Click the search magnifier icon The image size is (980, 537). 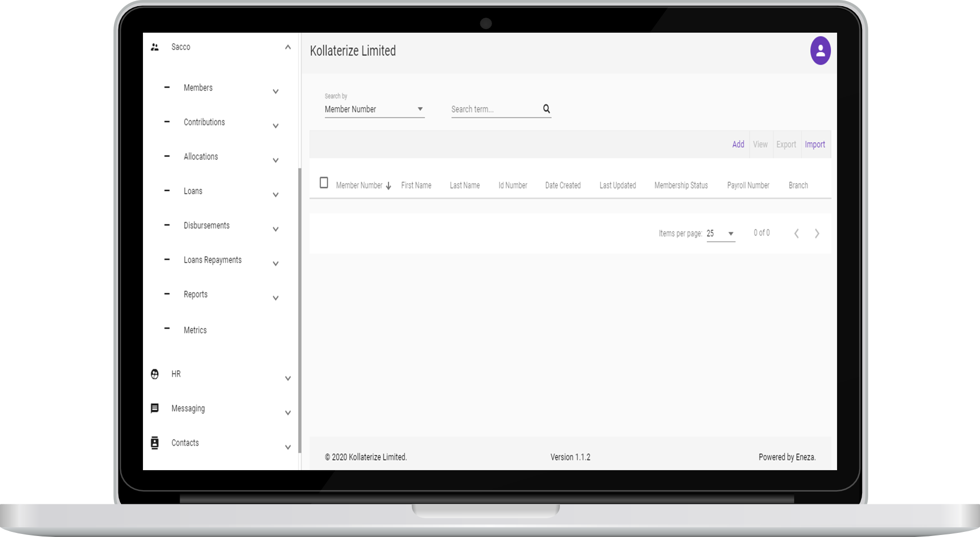coord(546,109)
